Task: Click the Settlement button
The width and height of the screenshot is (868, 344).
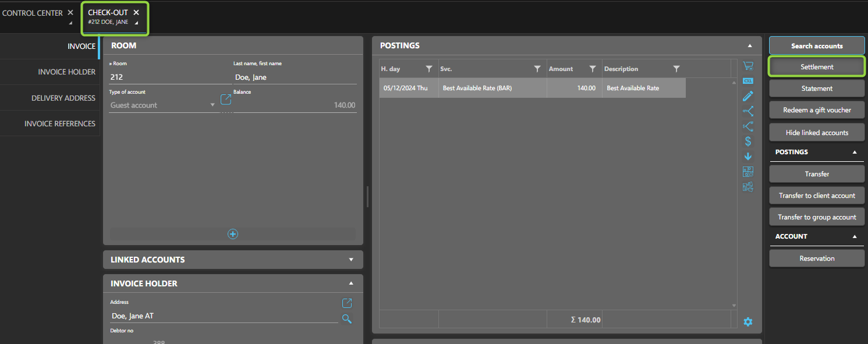Action: pos(816,67)
